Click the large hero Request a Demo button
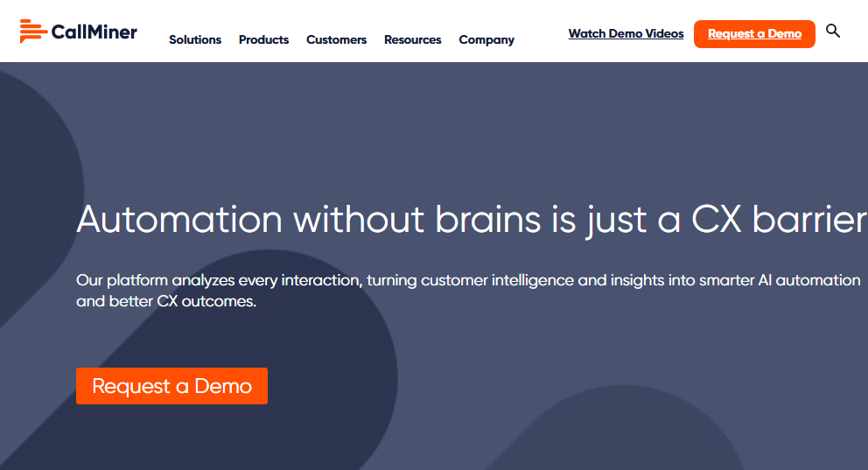Image resolution: width=868 pixels, height=470 pixels. click(x=171, y=386)
